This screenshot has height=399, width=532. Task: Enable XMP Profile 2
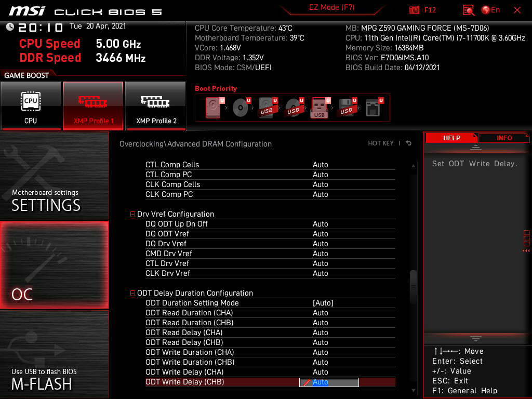tap(156, 105)
